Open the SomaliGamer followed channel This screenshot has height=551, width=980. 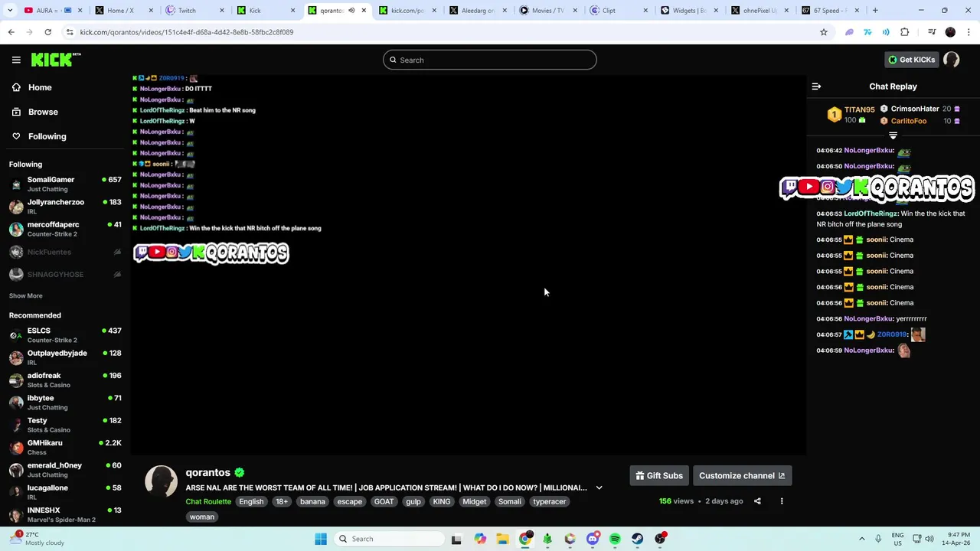(x=65, y=184)
